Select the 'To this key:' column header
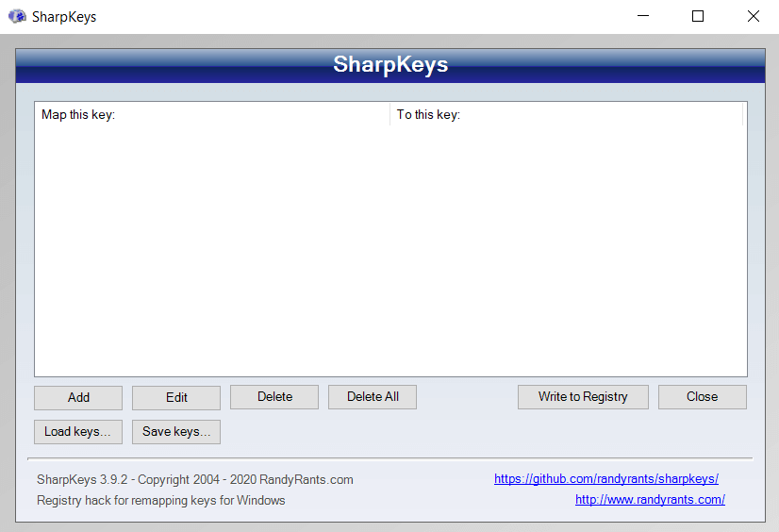The image size is (779, 532). [x=567, y=115]
